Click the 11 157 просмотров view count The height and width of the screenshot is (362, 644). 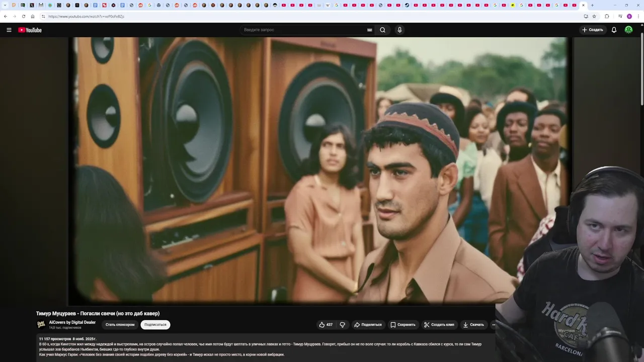click(55, 339)
